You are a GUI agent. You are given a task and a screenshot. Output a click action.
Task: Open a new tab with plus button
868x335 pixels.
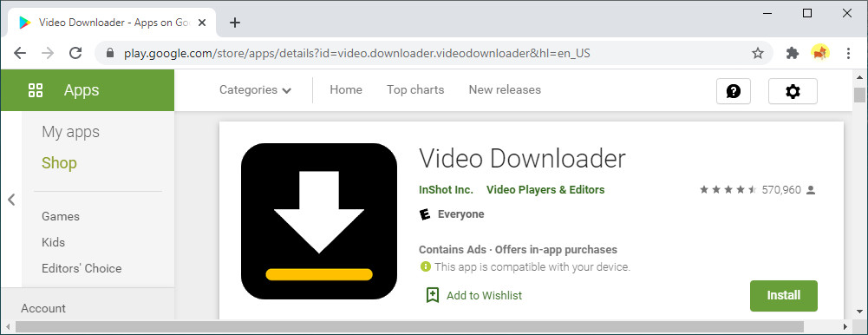click(x=235, y=23)
